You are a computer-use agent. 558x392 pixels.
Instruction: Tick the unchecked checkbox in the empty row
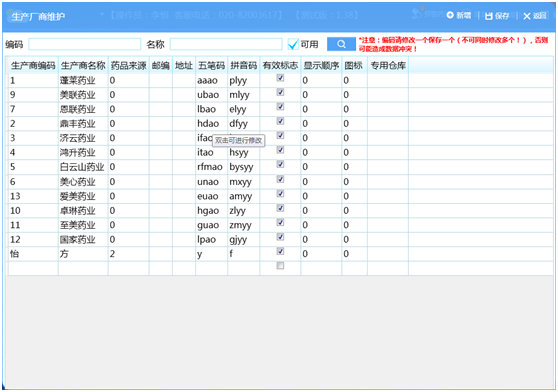[x=280, y=265]
